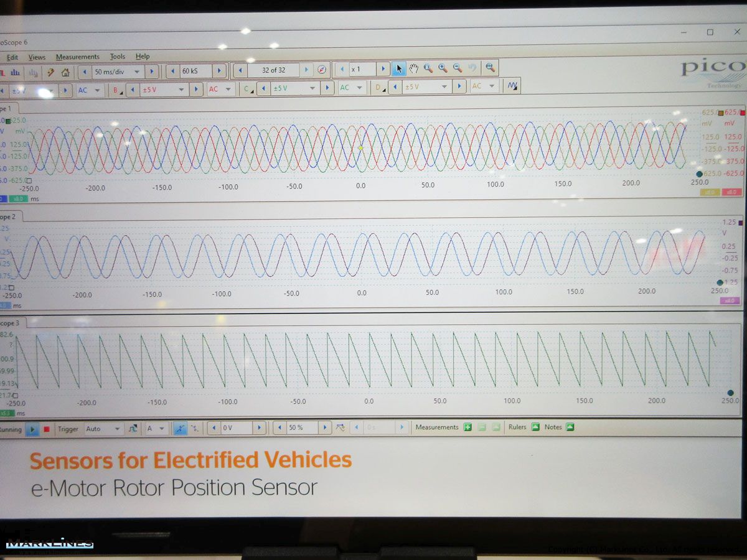Open the buffer navigator compass icon
This screenshot has height=560, width=747.
pyautogui.click(x=322, y=70)
